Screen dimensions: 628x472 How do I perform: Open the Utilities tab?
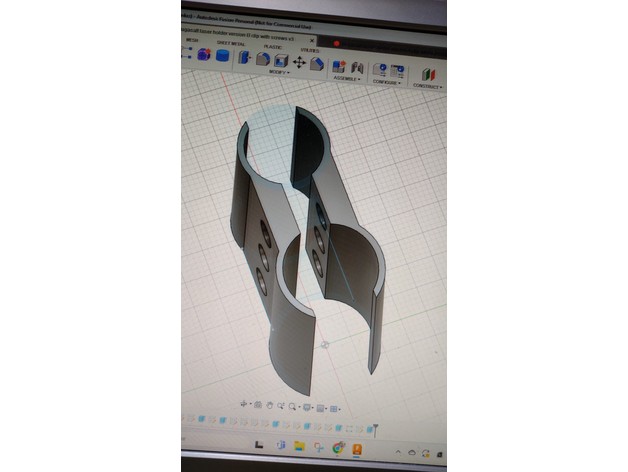[x=310, y=49]
